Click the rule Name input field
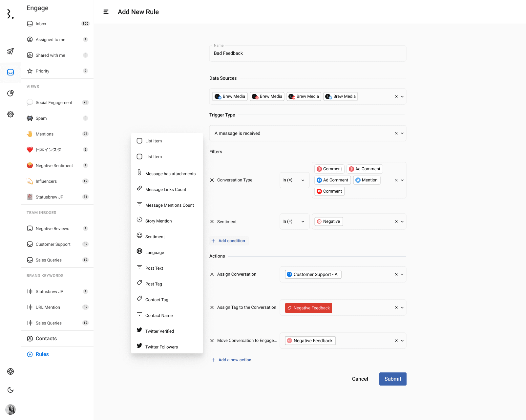Image resolution: width=526 pixels, height=420 pixels. (307, 53)
